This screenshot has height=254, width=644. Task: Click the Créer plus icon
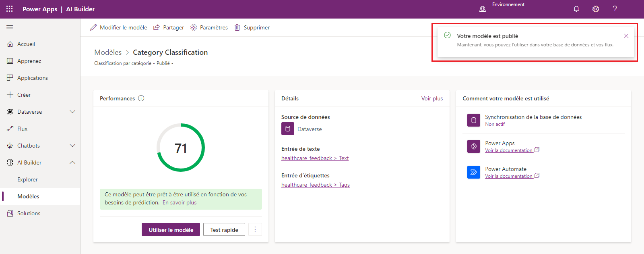[x=10, y=95]
